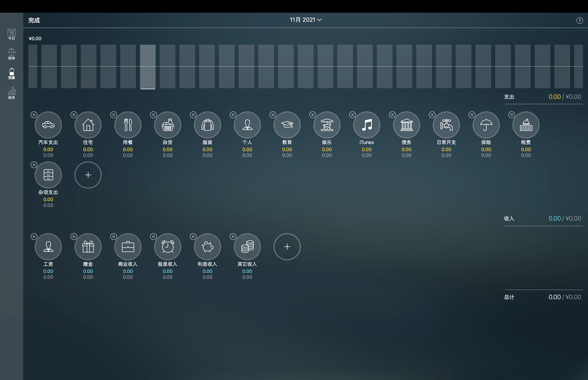Image resolution: width=588 pixels, height=380 pixels.
Task: Open the 汽车支出 car category icon
Action: [x=48, y=125]
